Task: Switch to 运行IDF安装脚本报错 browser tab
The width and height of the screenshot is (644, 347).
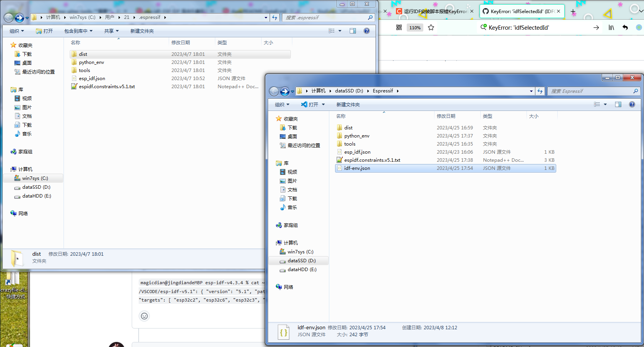Action: [435, 12]
